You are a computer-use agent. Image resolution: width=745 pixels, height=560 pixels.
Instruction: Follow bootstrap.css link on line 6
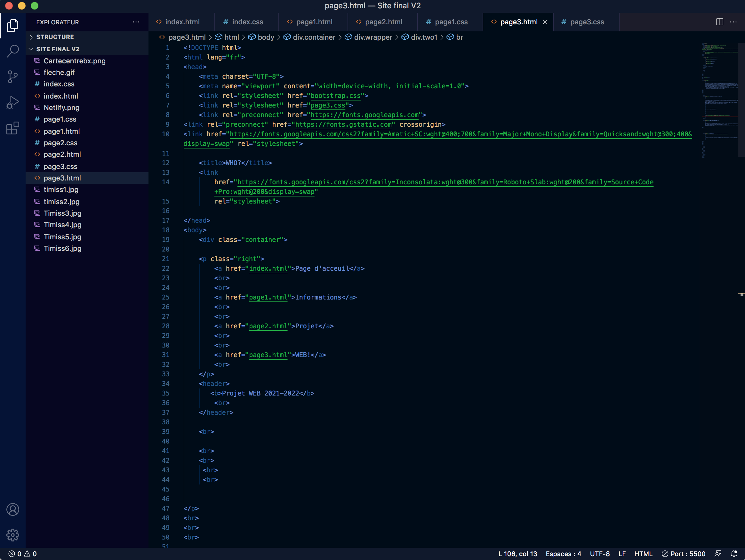coord(335,96)
